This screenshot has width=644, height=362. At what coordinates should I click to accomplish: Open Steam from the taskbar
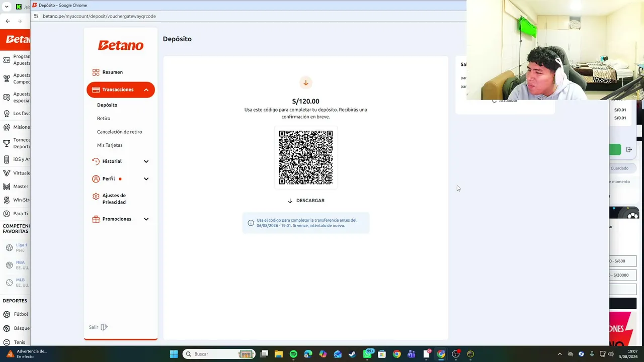click(352, 354)
